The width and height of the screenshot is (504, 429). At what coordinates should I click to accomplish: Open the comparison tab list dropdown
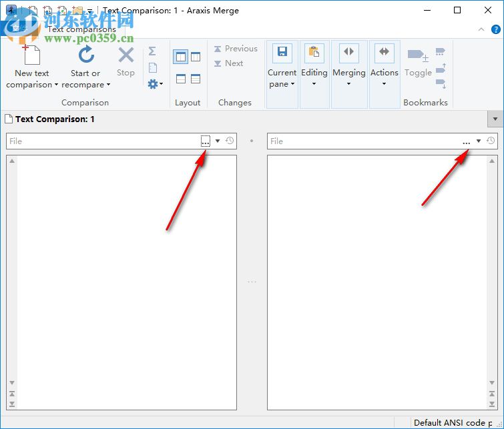[x=495, y=119]
